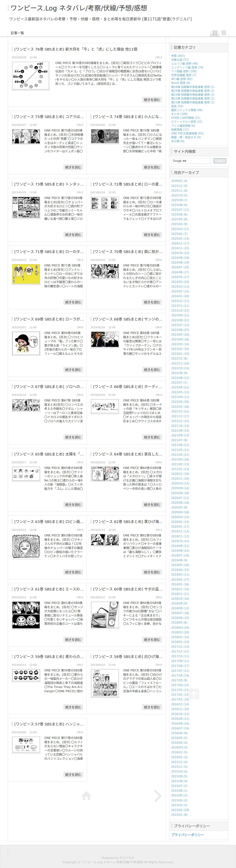
Task: Open thumbnail of the 76巻 SBSまとめ article
Action: [31, 76]
